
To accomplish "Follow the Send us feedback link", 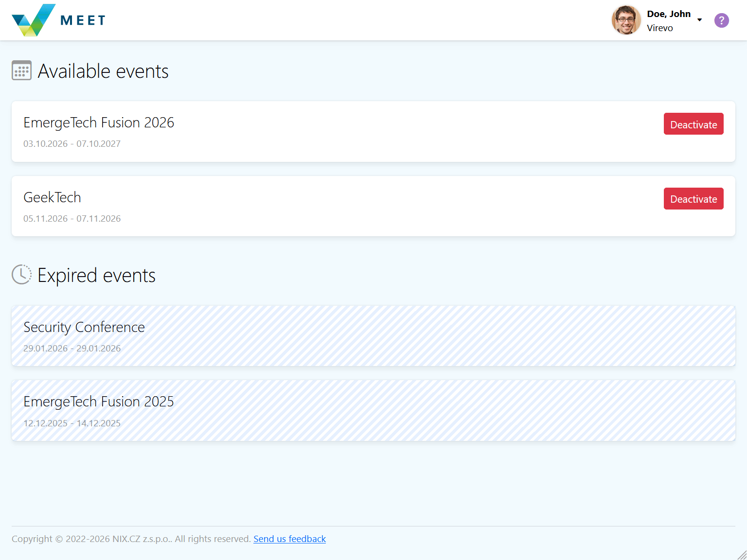I will tap(289, 539).
